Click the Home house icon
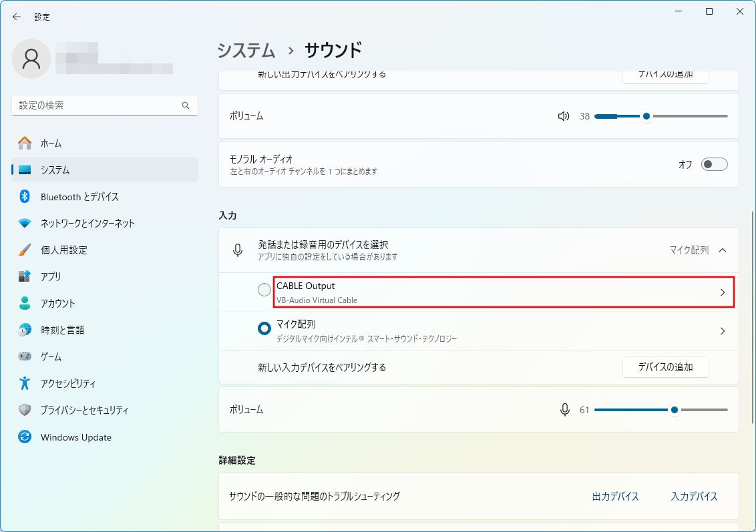Screen dimensions: 756x532 click(x=25, y=143)
